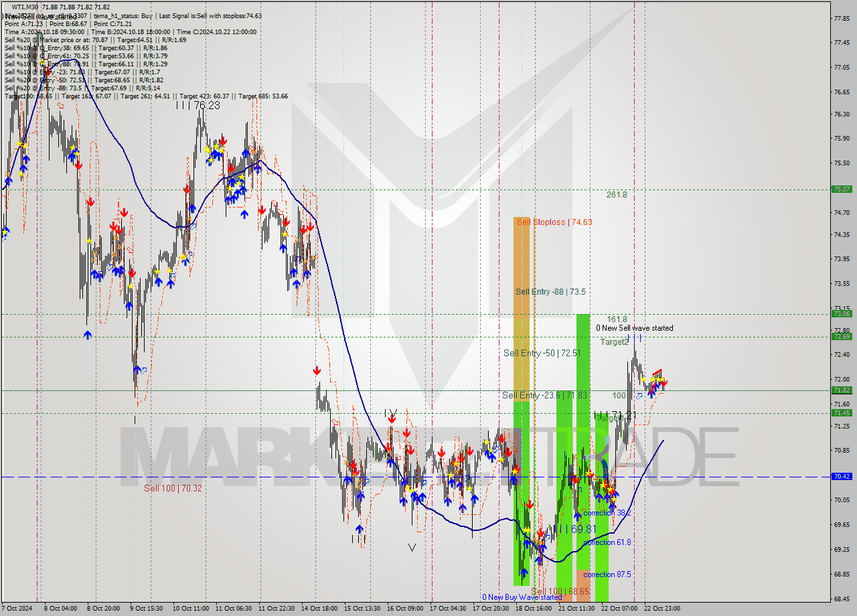
Task: Select the '0 New Sell wave started' label
Action: click(x=635, y=328)
